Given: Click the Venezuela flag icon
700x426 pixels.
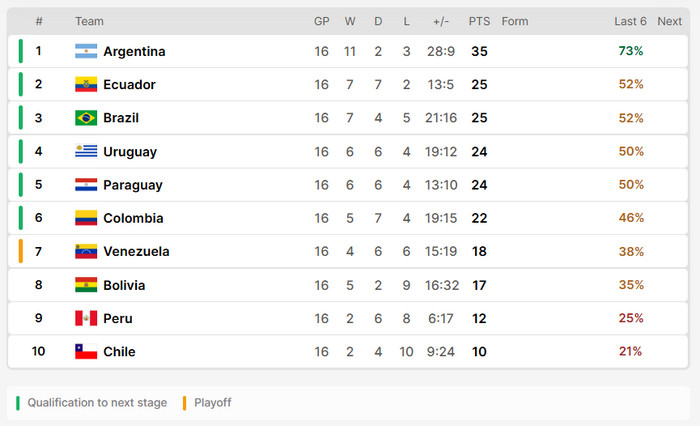Looking at the screenshot, I should 86,251.
